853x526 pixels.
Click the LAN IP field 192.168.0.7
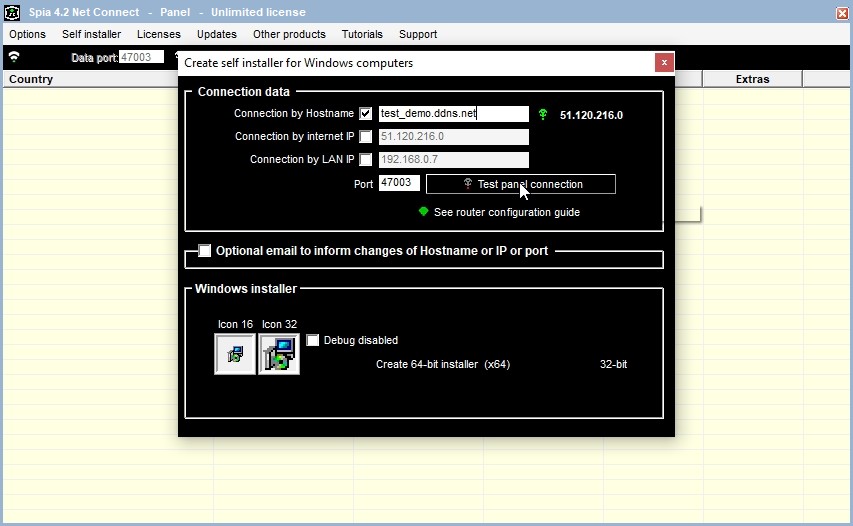click(x=454, y=159)
